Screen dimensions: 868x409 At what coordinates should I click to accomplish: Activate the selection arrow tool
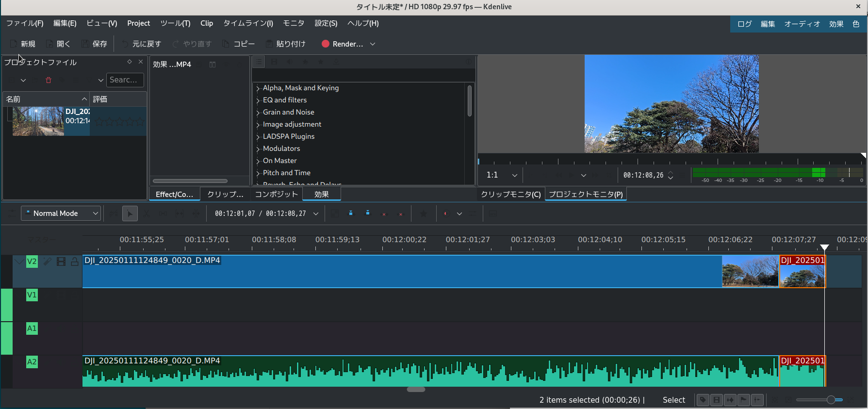(x=130, y=213)
